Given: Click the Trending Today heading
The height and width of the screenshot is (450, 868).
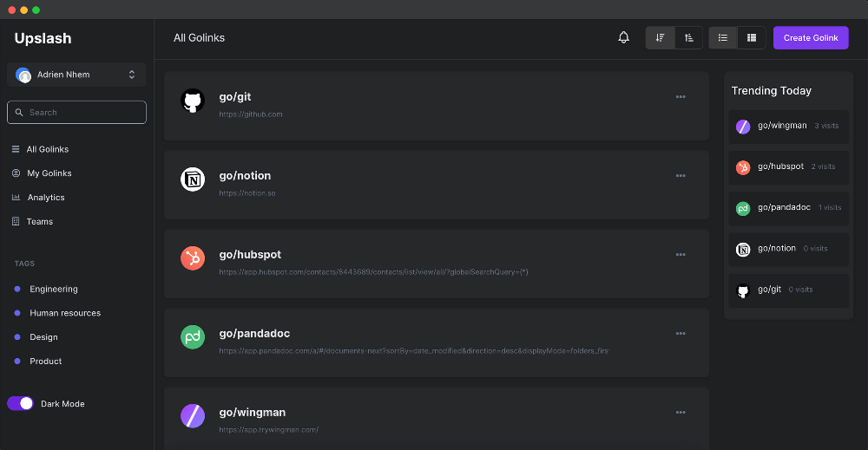Looking at the screenshot, I should pos(771,91).
